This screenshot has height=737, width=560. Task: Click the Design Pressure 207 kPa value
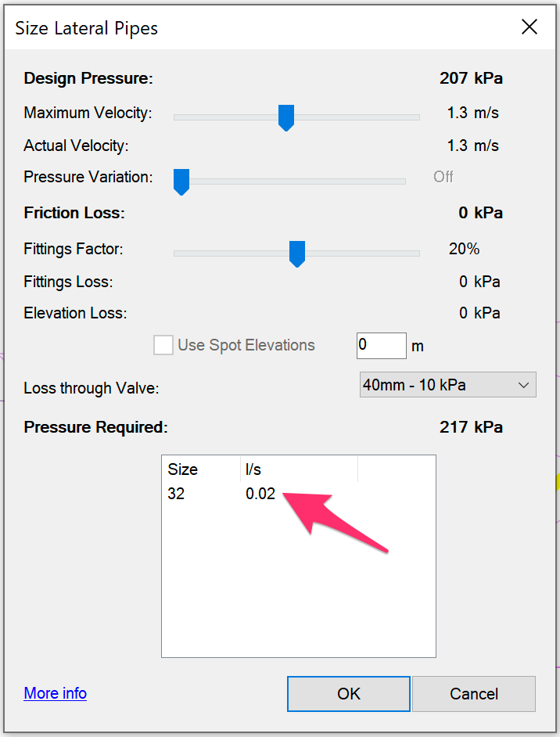click(471, 78)
